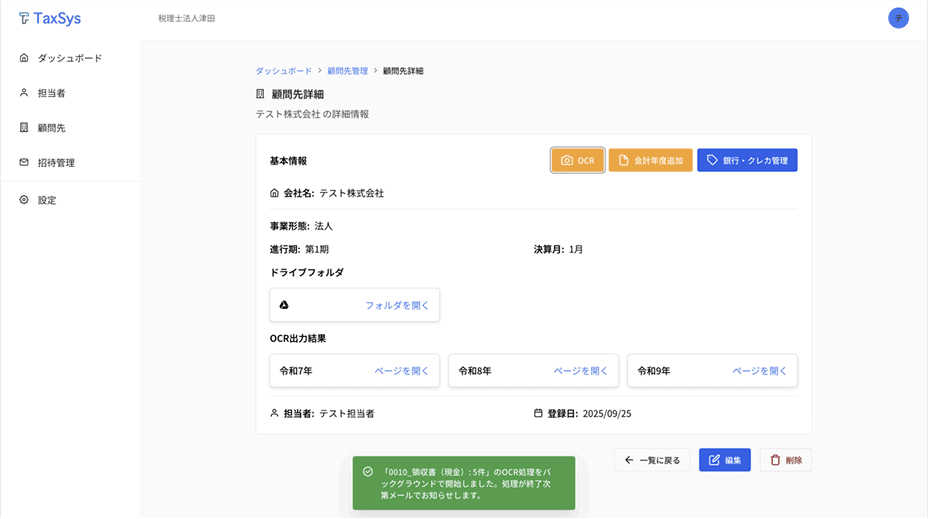Click 担当者: テスト担当者 text
Viewport: 928px width, 519px height.
(329, 414)
